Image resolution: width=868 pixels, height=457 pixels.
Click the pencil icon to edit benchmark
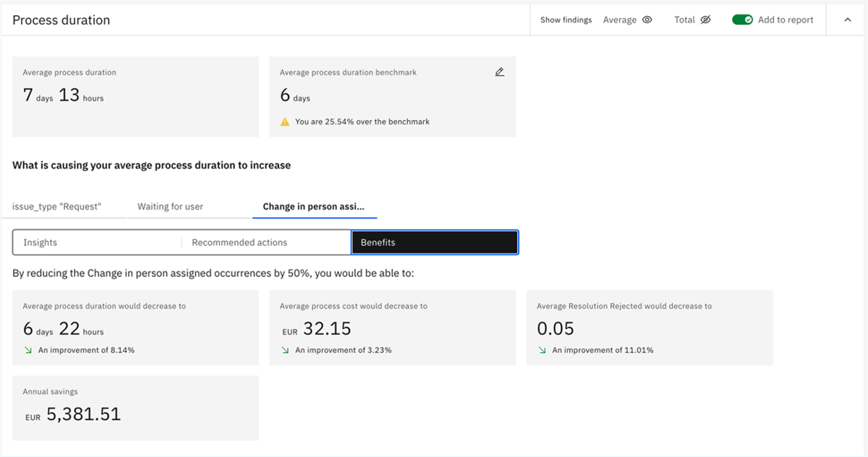click(x=499, y=72)
